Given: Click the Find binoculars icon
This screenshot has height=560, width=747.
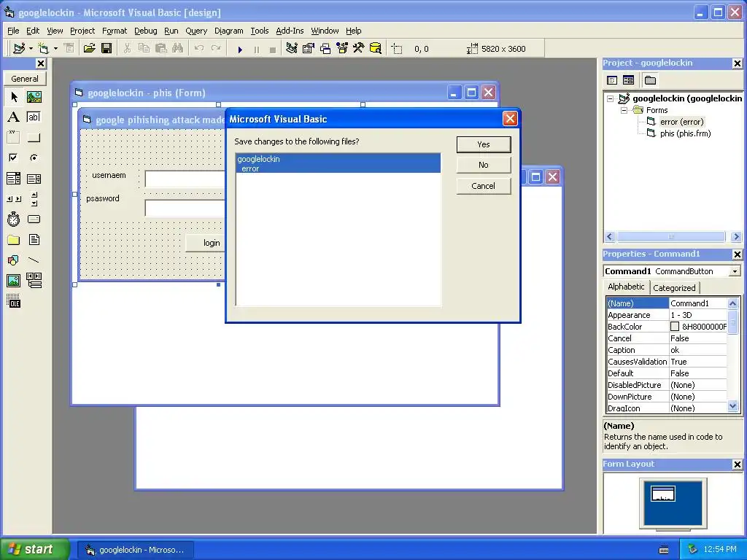Looking at the screenshot, I should (178, 48).
